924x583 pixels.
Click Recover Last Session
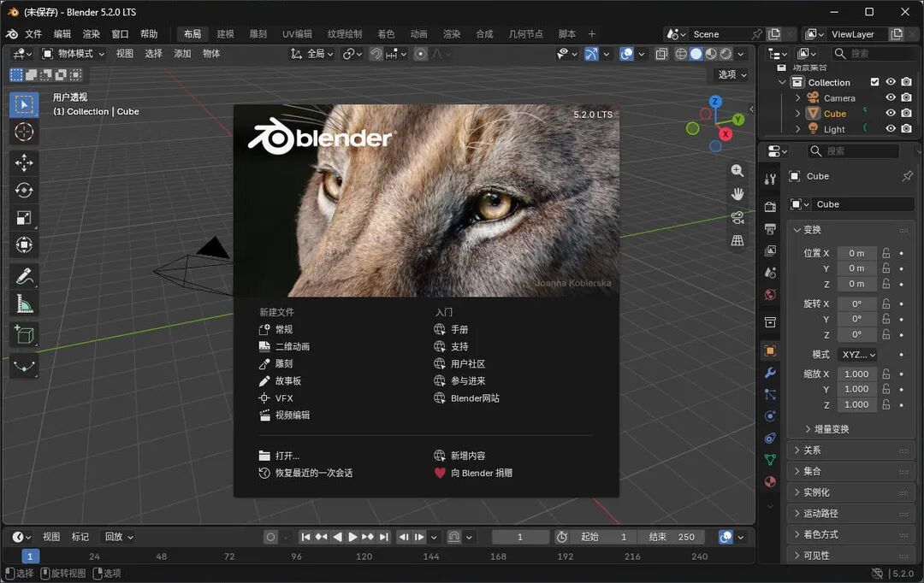(305, 473)
